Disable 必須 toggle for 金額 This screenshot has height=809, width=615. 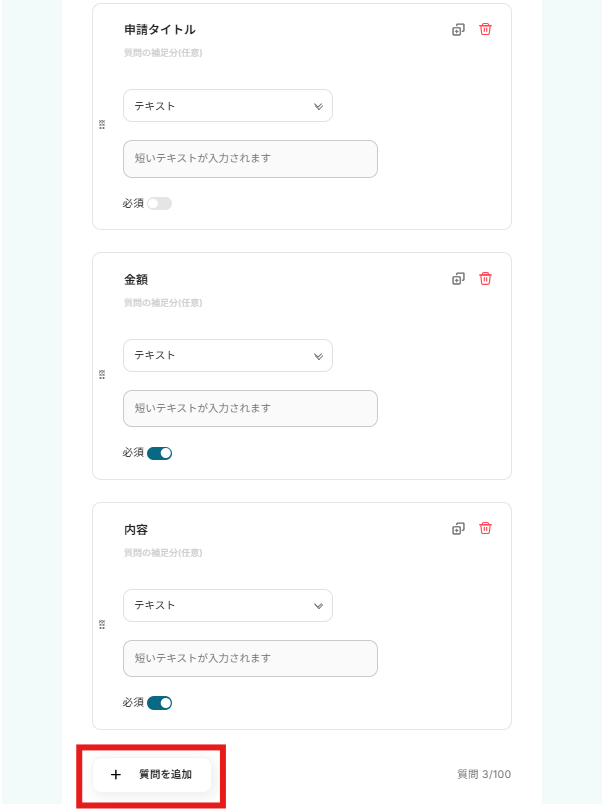(x=159, y=453)
